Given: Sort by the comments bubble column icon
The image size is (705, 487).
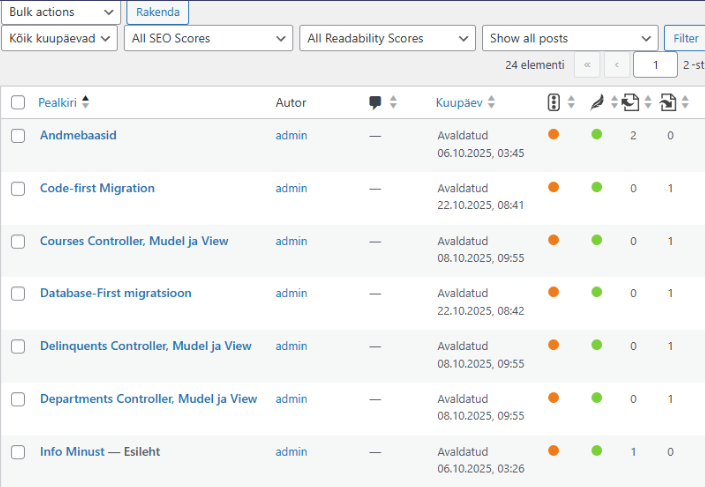Looking at the screenshot, I should pyautogui.click(x=376, y=103).
